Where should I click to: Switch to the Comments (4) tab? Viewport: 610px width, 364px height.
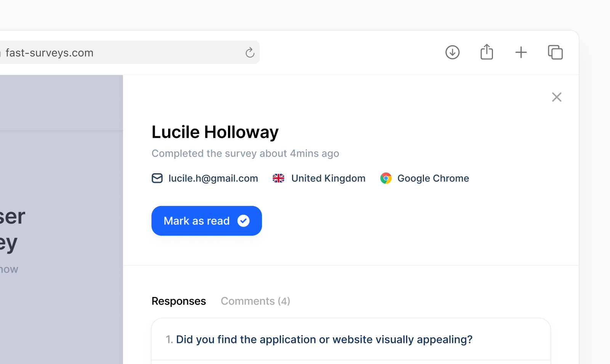[x=255, y=301]
